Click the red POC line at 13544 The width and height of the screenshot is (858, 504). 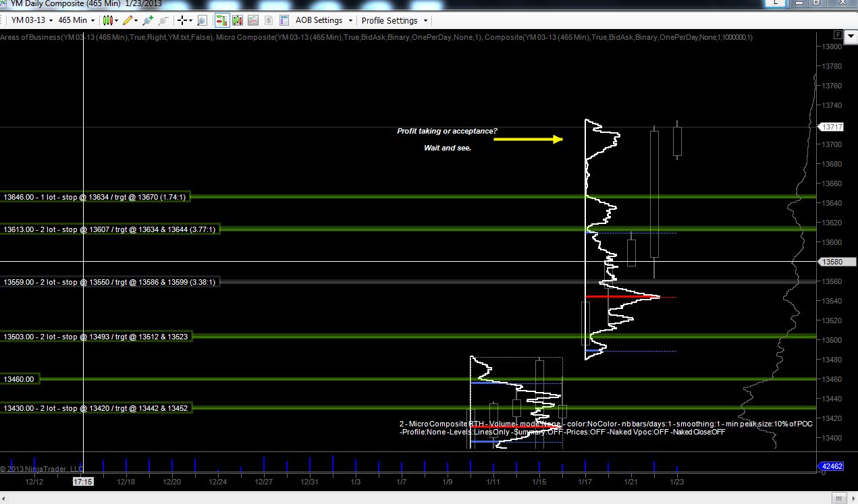pos(622,297)
